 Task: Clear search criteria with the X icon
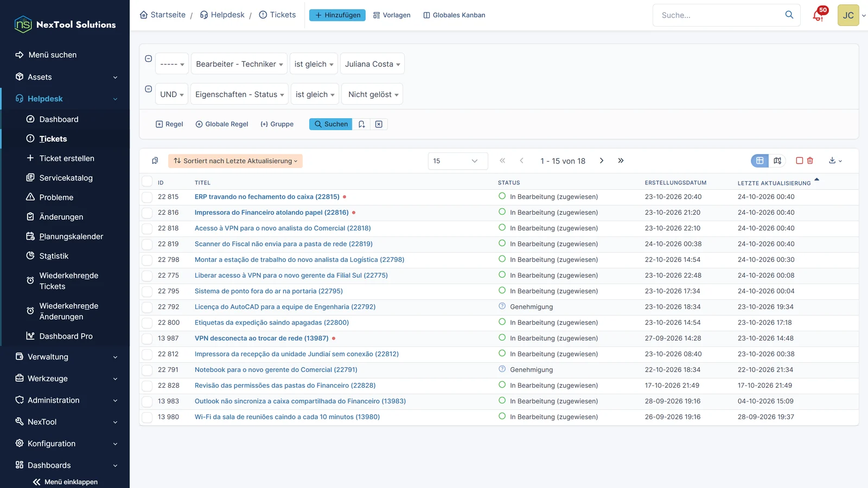click(379, 124)
